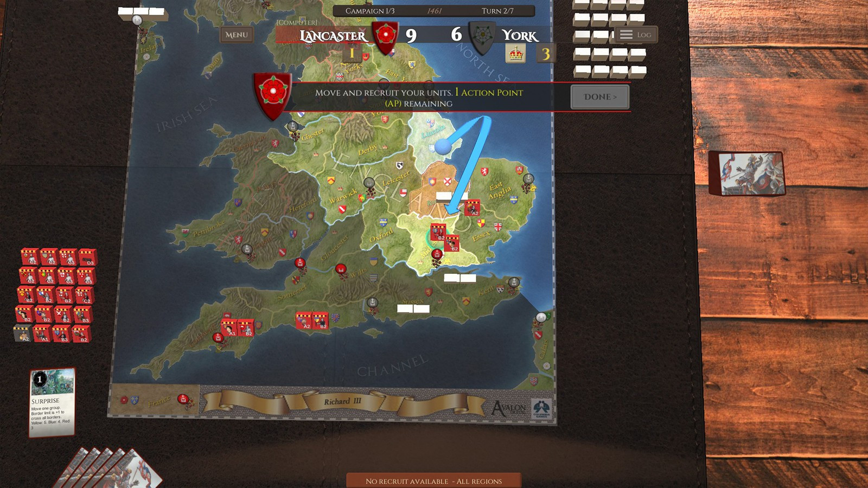Click the Richard III title banner
Image resolution: width=868 pixels, height=488 pixels.
coord(342,402)
